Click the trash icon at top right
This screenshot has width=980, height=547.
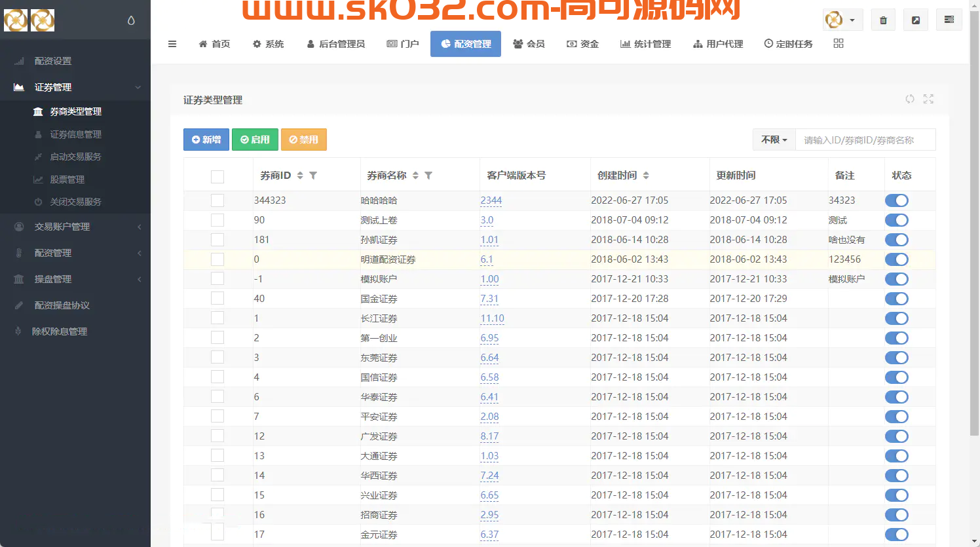point(883,20)
